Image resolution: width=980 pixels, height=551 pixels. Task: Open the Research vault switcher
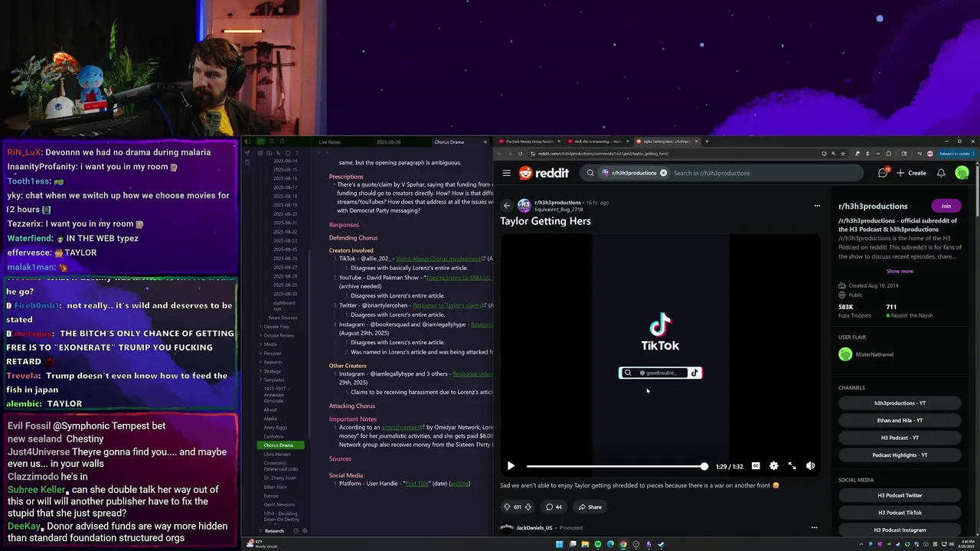coord(273,530)
